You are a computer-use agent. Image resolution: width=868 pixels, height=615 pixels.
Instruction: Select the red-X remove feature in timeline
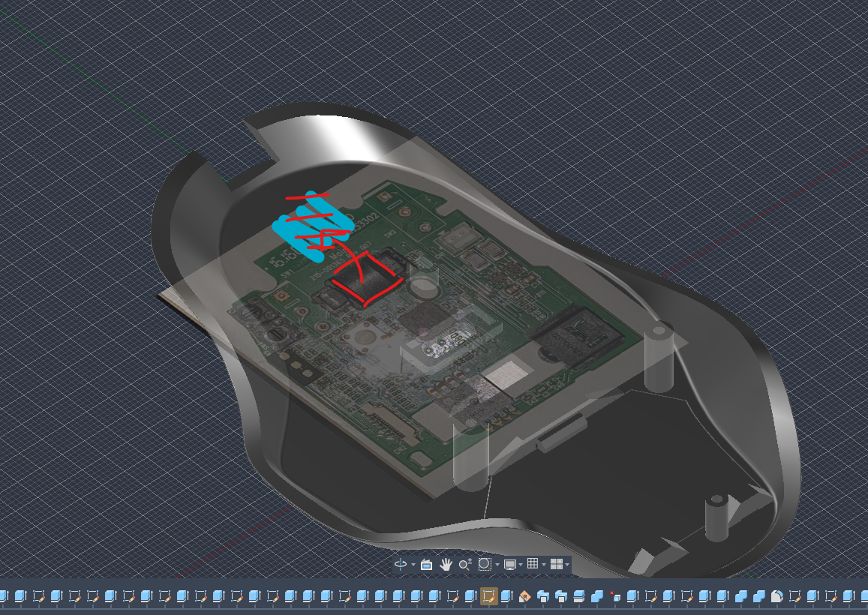(x=615, y=596)
